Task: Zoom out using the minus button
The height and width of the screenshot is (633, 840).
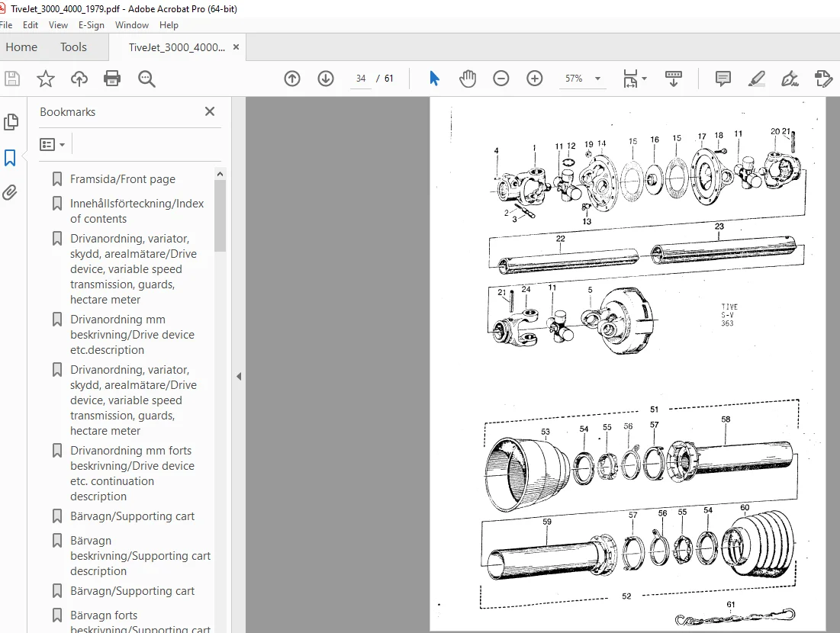Action: tap(501, 79)
